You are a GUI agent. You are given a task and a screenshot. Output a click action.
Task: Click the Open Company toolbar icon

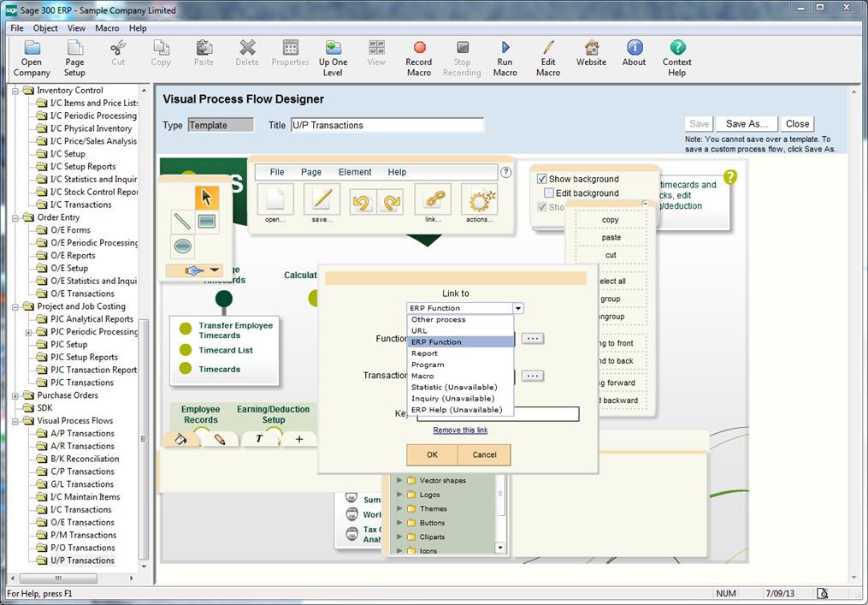tap(32, 58)
